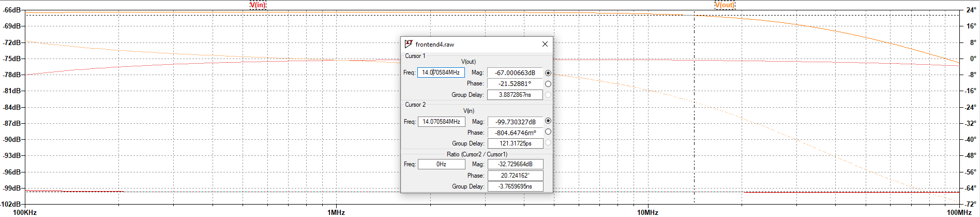Click the LTspice icon in frontend4.raw dialog
The height and width of the screenshot is (217, 980).
409,44
